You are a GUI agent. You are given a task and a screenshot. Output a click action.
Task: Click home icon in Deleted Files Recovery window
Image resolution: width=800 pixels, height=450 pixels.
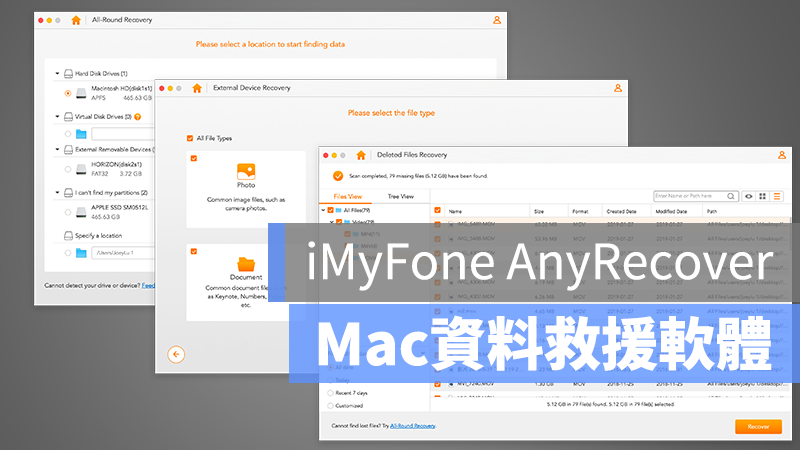[361, 155]
